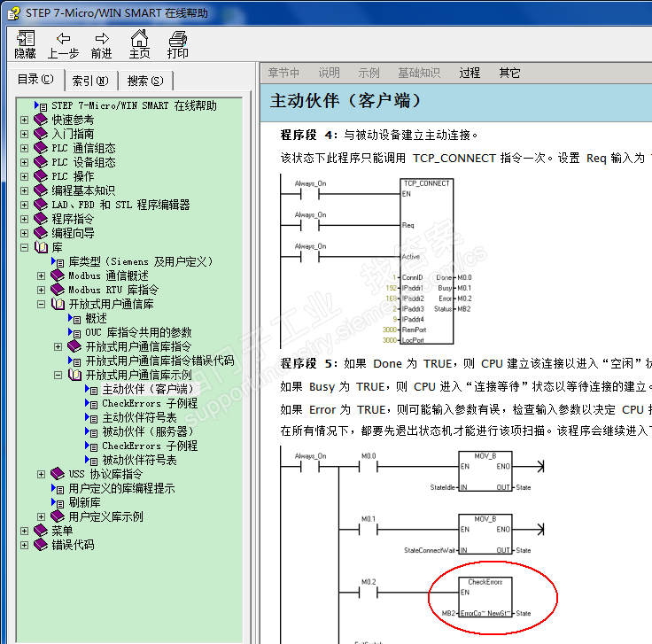The width and height of the screenshot is (652, 644).
Task: Switch to the 搜索(S) tab
Action: (x=145, y=81)
